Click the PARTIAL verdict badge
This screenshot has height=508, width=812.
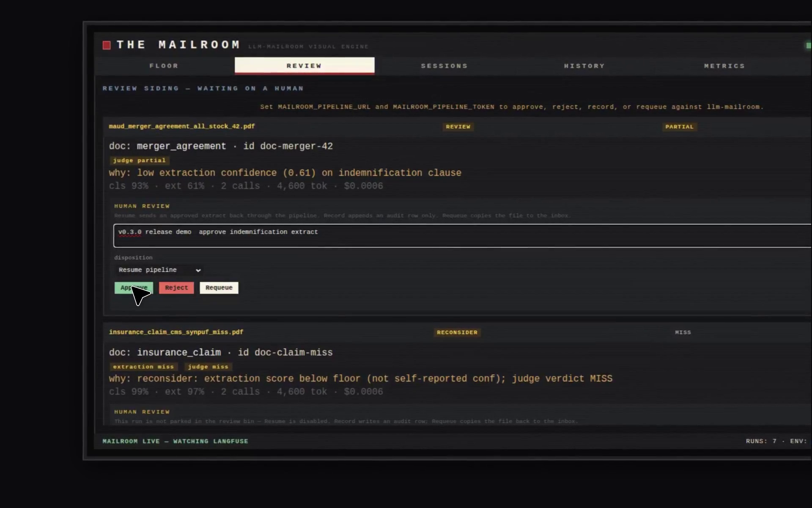coord(679,127)
